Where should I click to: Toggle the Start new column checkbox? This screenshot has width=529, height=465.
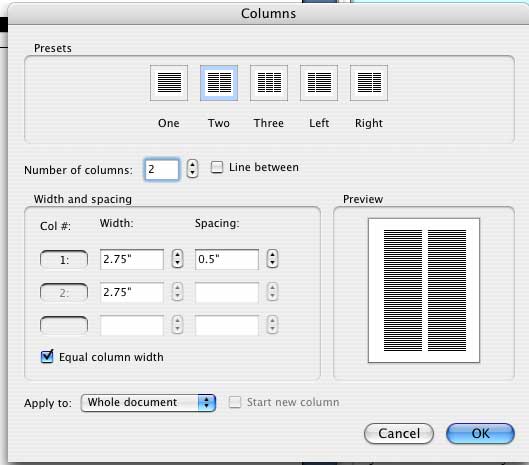click(x=235, y=402)
